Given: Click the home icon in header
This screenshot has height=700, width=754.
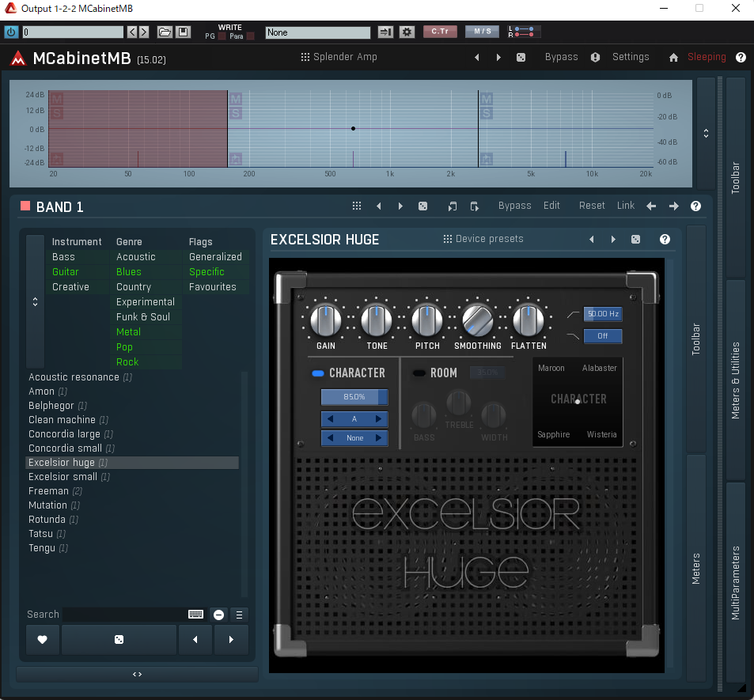Looking at the screenshot, I should pos(673,58).
